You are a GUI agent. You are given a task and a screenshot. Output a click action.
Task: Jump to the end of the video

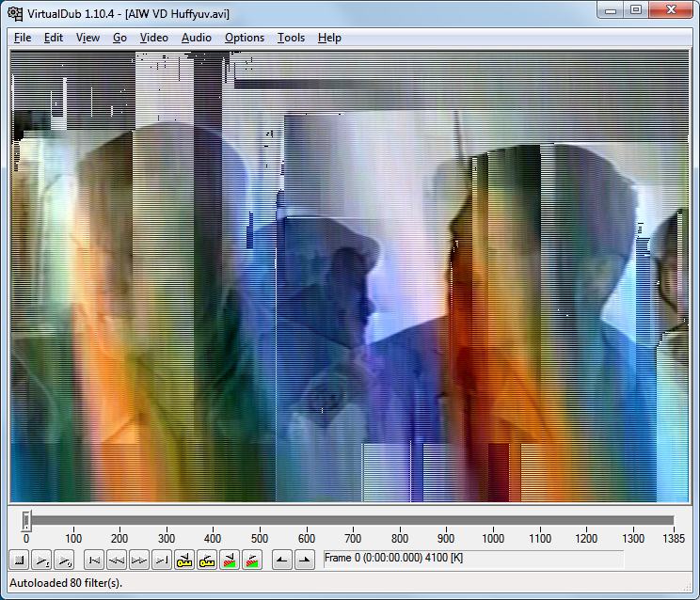click(162, 560)
